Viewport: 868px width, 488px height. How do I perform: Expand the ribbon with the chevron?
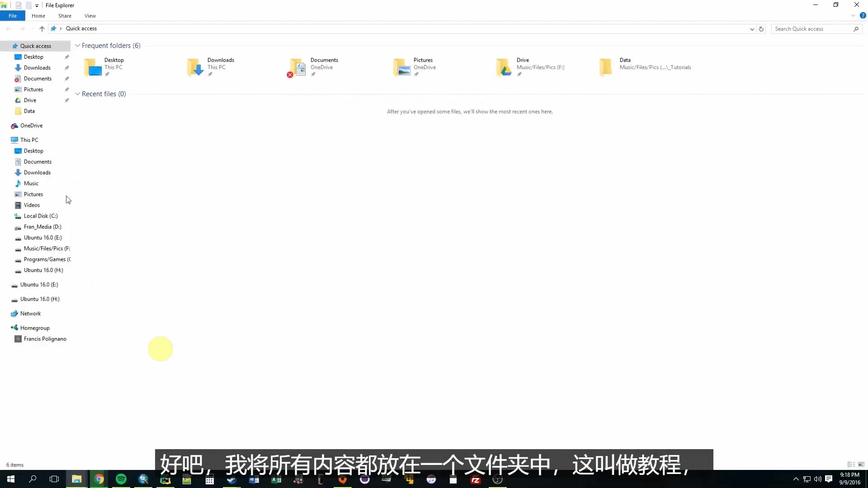click(853, 15)
